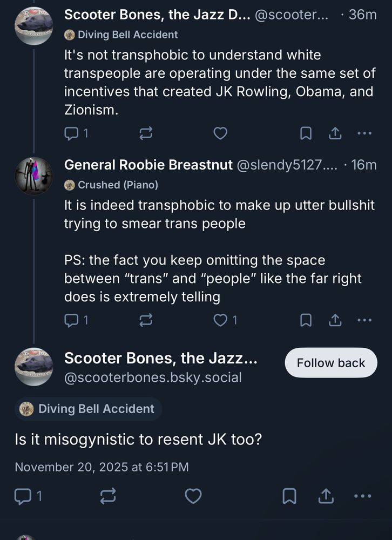This screenshot has width=392, height=540.
Task: Repost General Roobie Breastnut's post
Action: coord(146,320)
